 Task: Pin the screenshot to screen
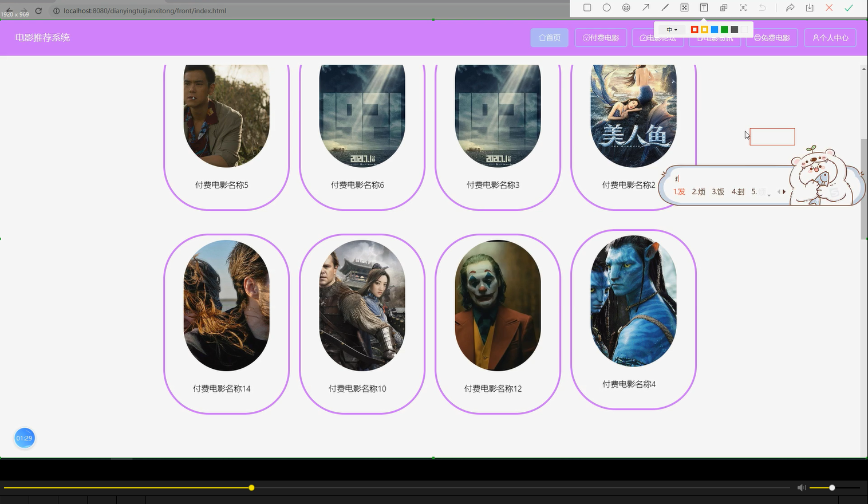pos(723,7)
